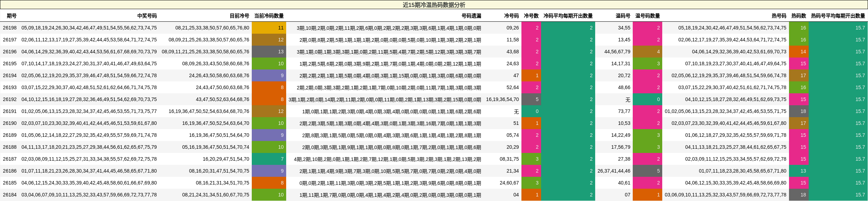Select period number 26193
The height and width of the screenshot is (201, 868).
(x=10, y=87)
